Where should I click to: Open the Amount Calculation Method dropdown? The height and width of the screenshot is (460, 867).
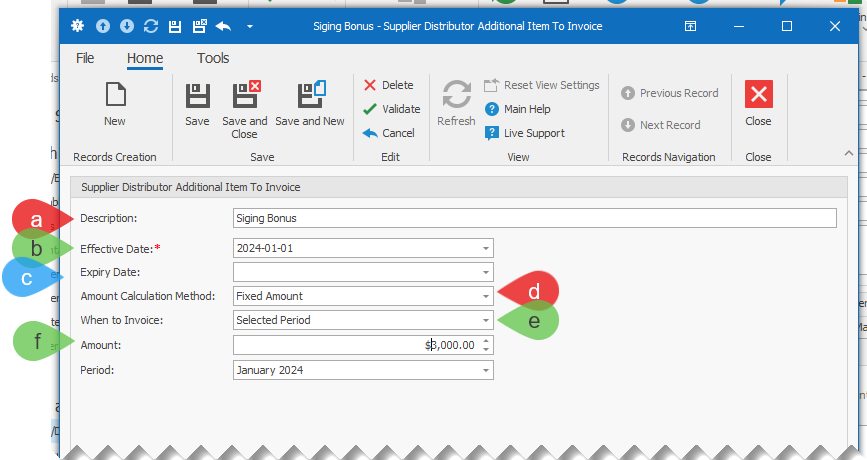pyautogui.click(x=486, y=296)
